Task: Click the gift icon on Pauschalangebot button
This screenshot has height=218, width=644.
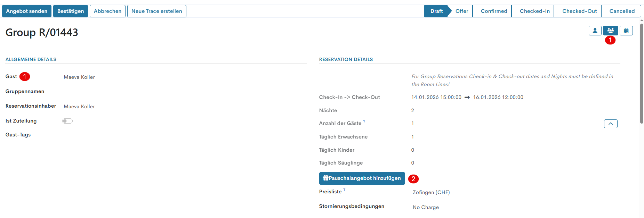Action: click(325, 178)
